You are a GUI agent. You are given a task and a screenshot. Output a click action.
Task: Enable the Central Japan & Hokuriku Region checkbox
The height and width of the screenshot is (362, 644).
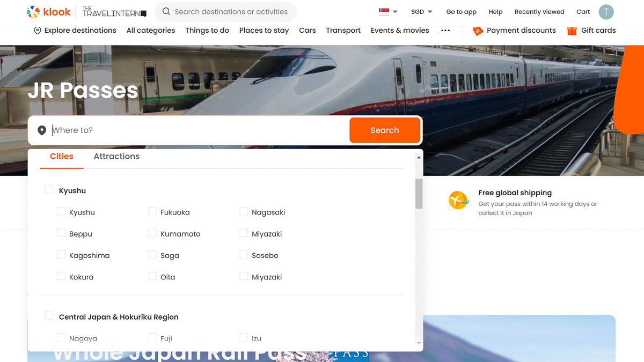(x=49, y=316)
